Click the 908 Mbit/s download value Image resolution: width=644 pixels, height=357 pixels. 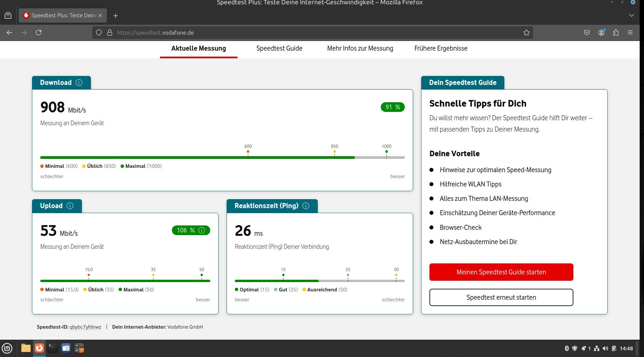[x=63, y=108]
